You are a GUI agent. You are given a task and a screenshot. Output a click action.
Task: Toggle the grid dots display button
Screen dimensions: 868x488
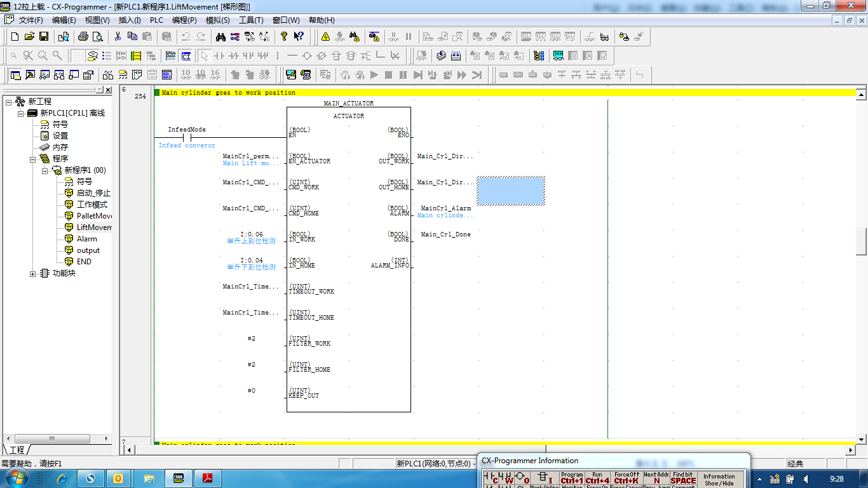pos(77,56)
